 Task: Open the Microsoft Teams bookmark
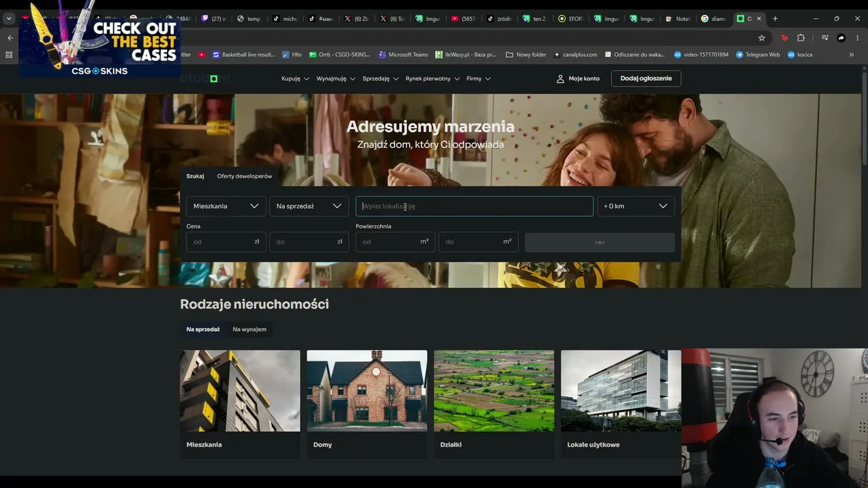tap(403, 54)
